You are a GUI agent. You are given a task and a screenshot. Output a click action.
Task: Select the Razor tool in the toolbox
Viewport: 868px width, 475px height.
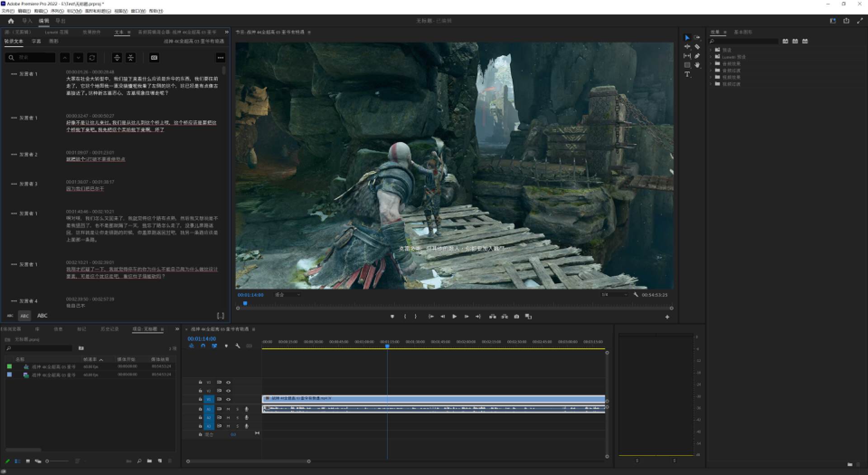click(697, 47)
